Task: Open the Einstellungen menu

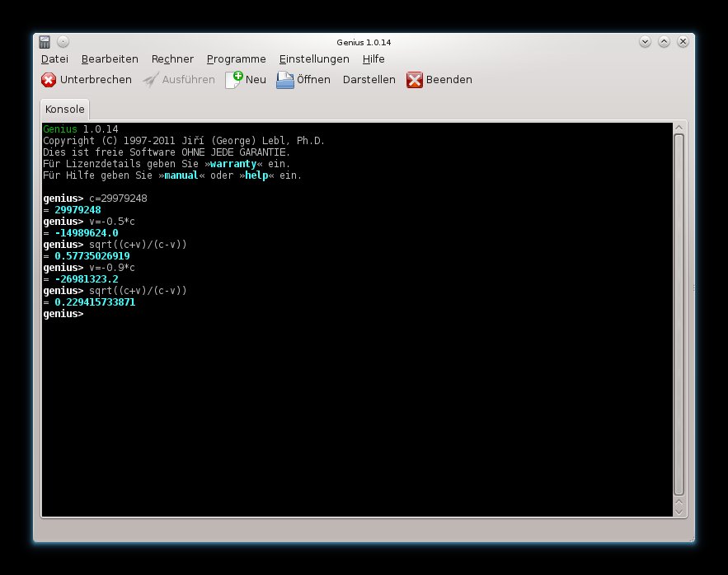Action: tap(314, 59)
